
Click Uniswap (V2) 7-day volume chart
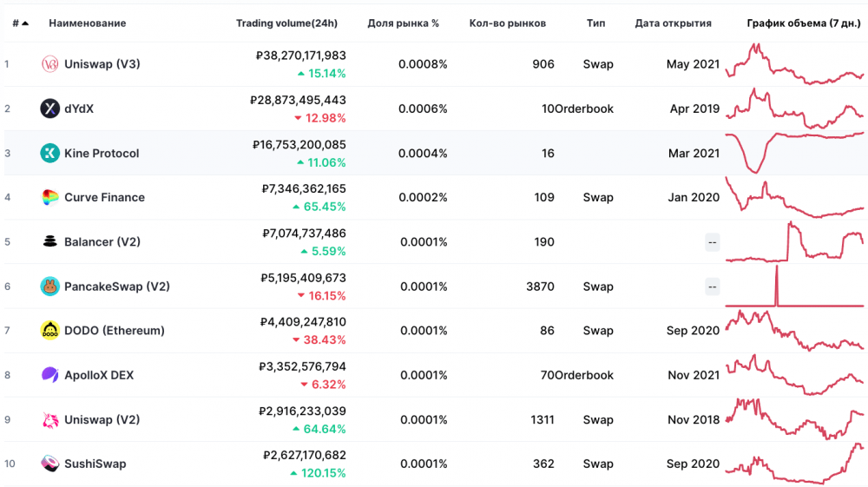point(795,419)
